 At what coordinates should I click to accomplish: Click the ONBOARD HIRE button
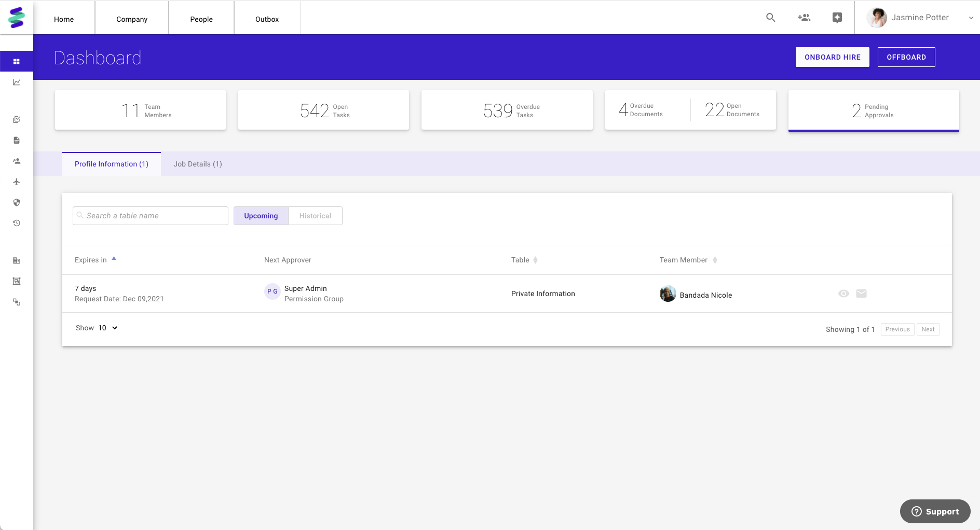point(832,57)
